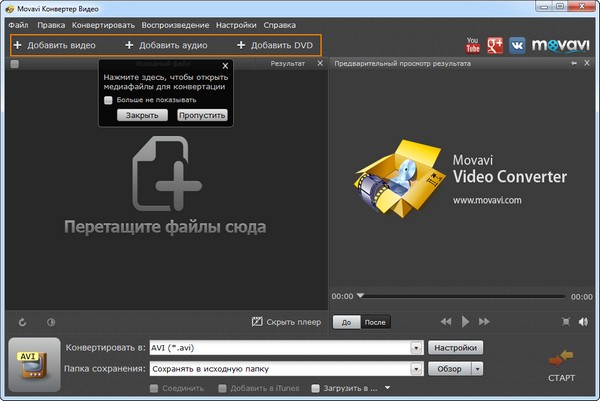Click the fullscreen preview icon

566,321
